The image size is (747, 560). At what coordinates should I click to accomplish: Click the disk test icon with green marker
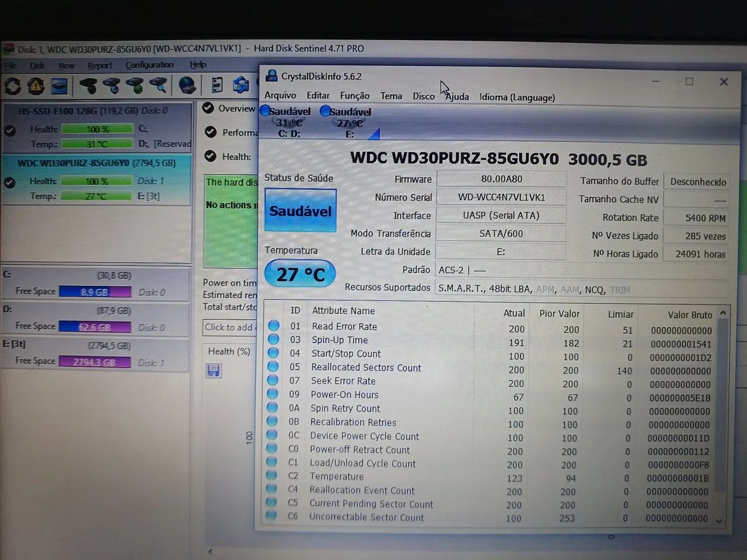pos(135,86)
